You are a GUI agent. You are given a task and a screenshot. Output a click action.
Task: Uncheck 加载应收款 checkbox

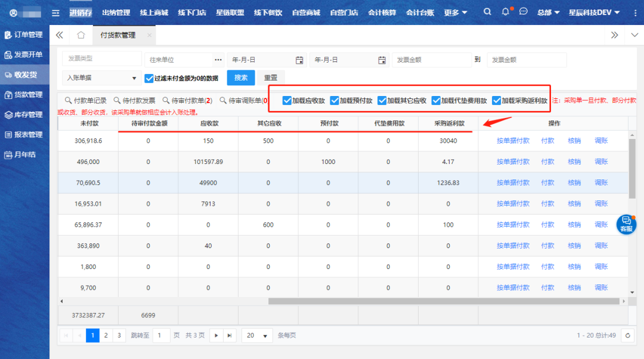click(x=287, y=101)
